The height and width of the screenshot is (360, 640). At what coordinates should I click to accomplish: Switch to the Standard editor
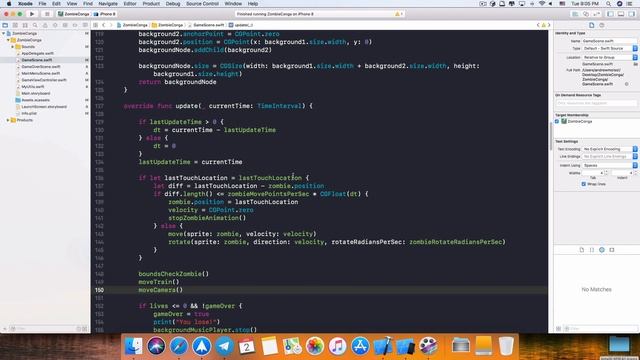[x=575, y=14]
